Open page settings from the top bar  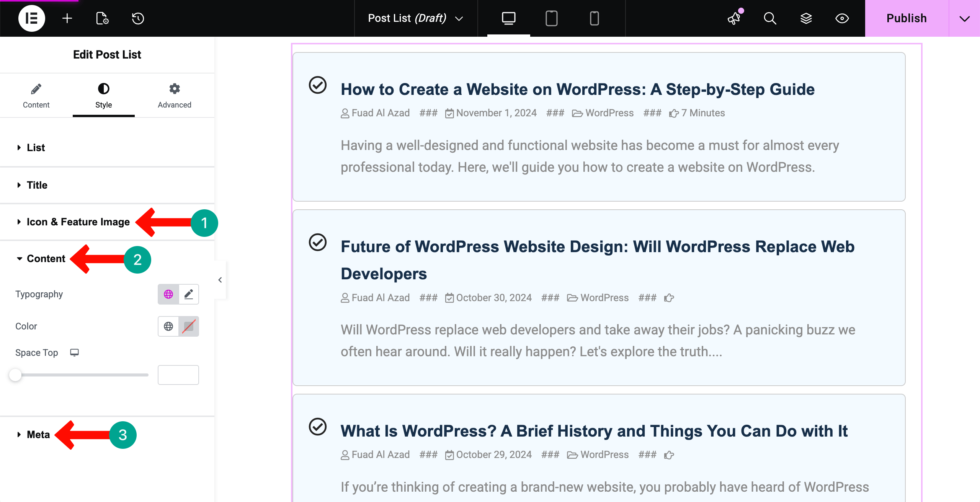[x=102, y=18]
